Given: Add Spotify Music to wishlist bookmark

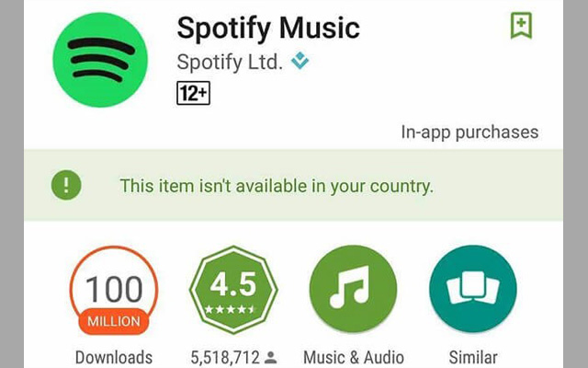Looking at the screenshot, I should [x=521, y=26].
